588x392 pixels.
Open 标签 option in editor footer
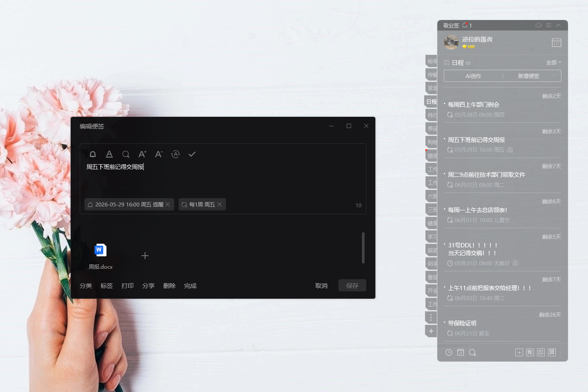click(107, 286)
